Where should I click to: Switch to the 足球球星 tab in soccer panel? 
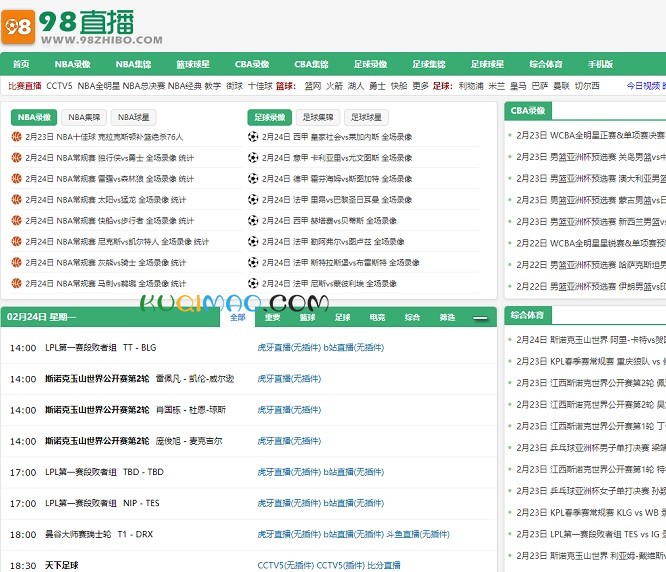pyautogui.click(x=366, y=117)
